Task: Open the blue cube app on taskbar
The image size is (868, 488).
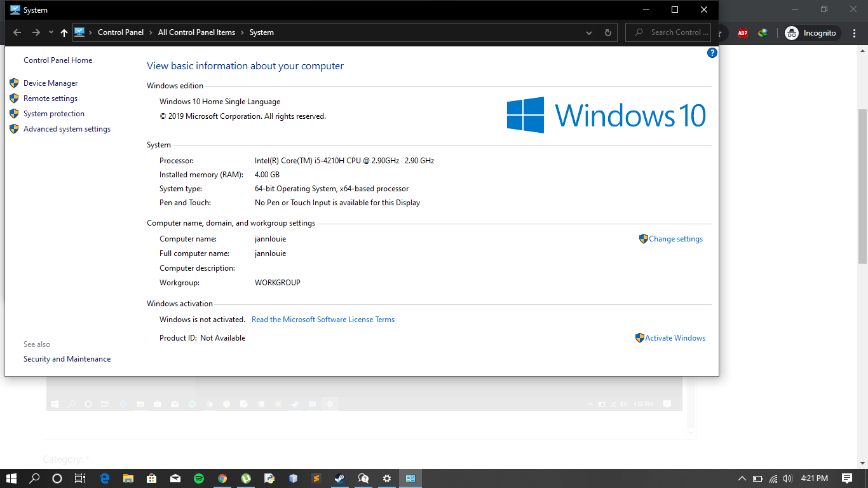Action: point(293,478)
